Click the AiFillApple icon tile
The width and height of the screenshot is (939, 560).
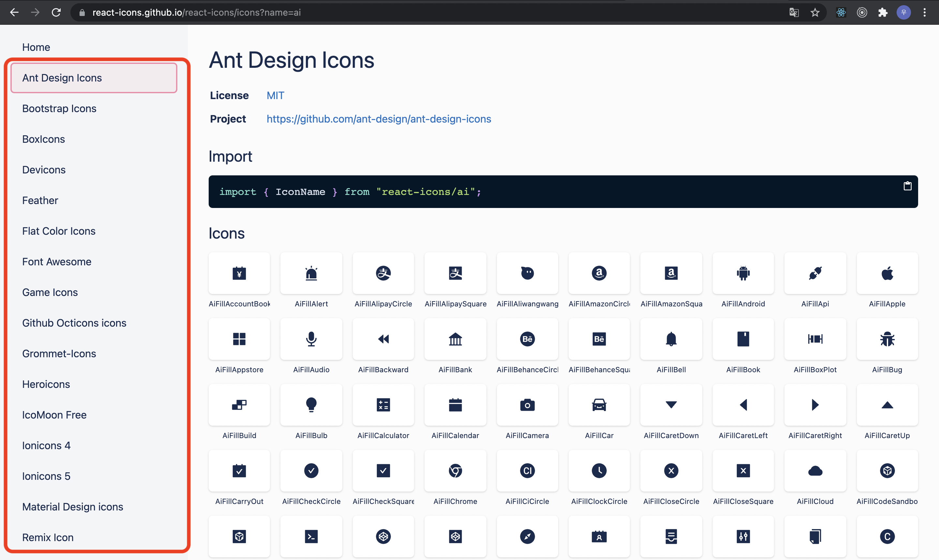pyautogui.click(x=887, y=273)
